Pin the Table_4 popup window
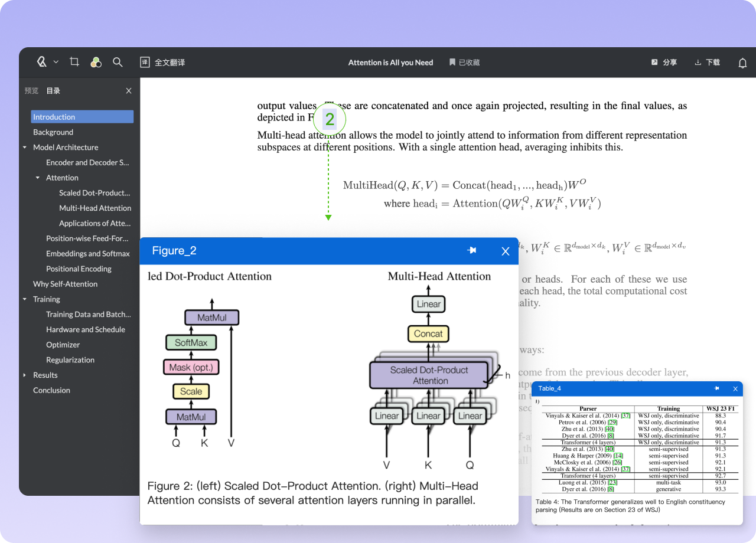This screenshot has width=756, height=543. 716,388
